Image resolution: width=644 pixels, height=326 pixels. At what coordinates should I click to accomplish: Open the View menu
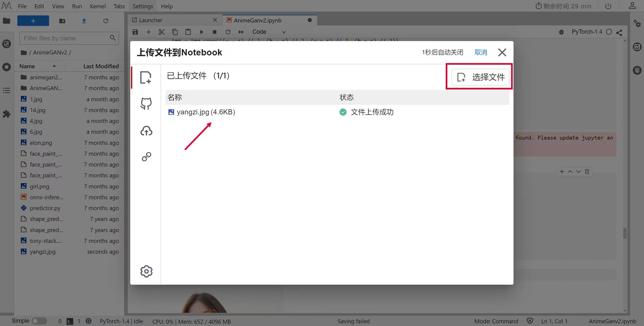pos(58,6)
